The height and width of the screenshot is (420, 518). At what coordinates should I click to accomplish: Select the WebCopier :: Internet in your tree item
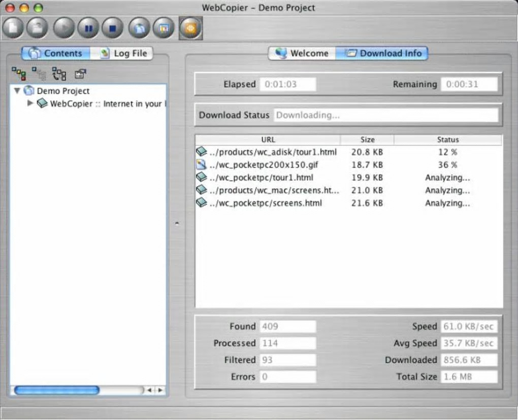click(108, 103)
